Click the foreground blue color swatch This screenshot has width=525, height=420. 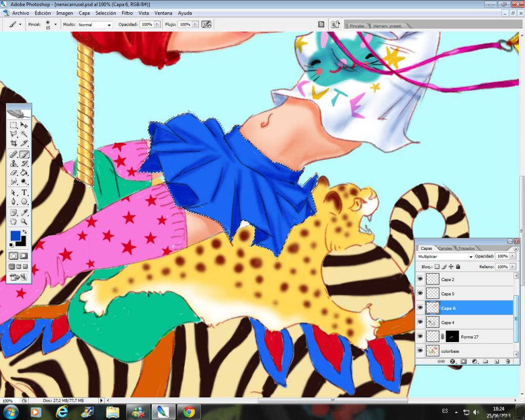coord(15,235)
